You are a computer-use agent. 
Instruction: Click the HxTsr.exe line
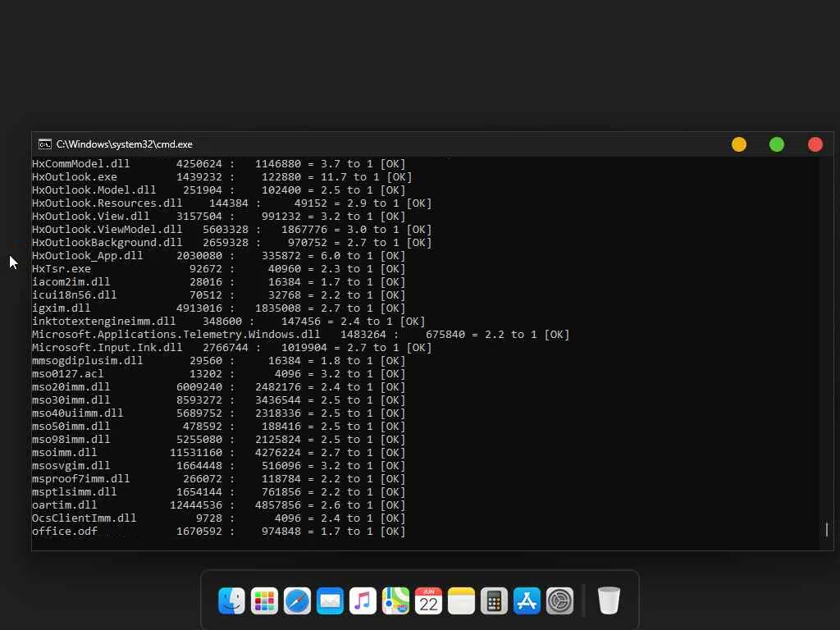tap(218, 269)
